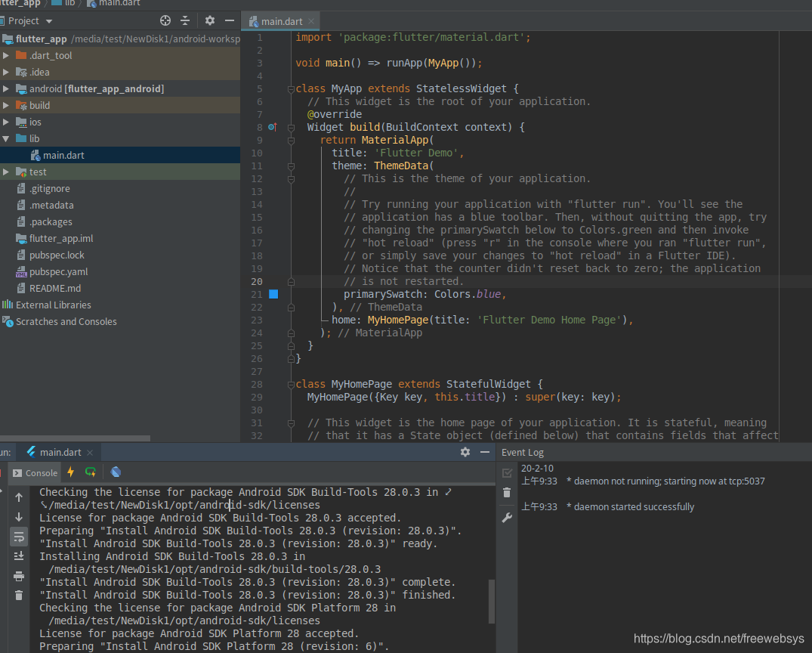This screenshot has height=653, width=812.
Task: Open the Project view dropdown
Action: point(49,21)
